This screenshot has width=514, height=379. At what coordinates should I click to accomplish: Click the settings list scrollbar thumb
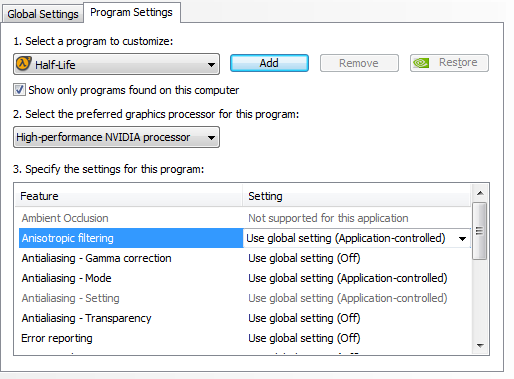click(x=479, y=231)
